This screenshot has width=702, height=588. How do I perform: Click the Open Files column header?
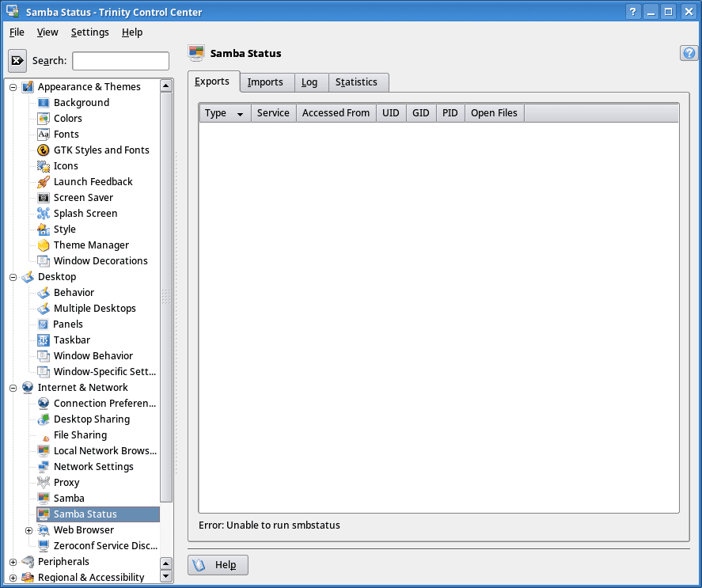click(x=495, y=113)
